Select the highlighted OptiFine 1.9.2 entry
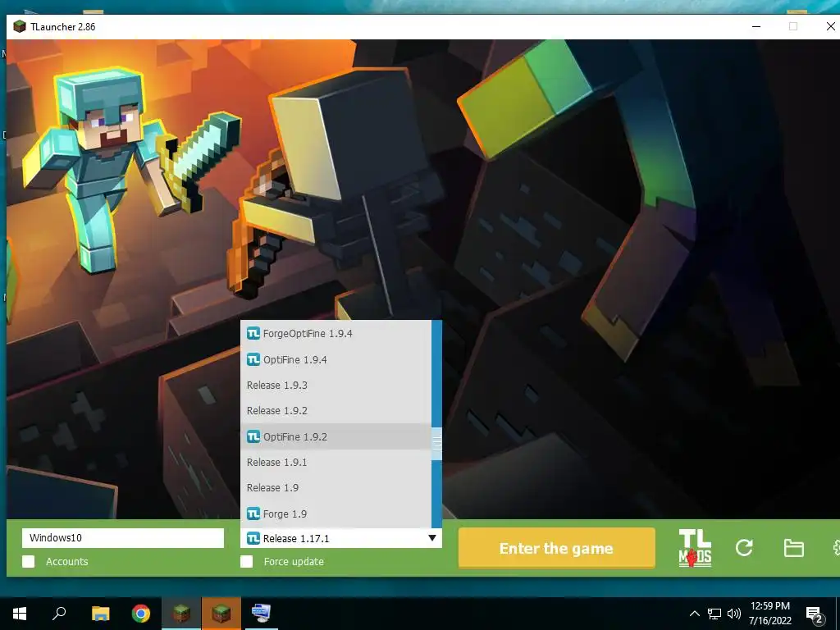Viewport: 840px width, 630px height. pyautogui.click(x=336, y=436)
